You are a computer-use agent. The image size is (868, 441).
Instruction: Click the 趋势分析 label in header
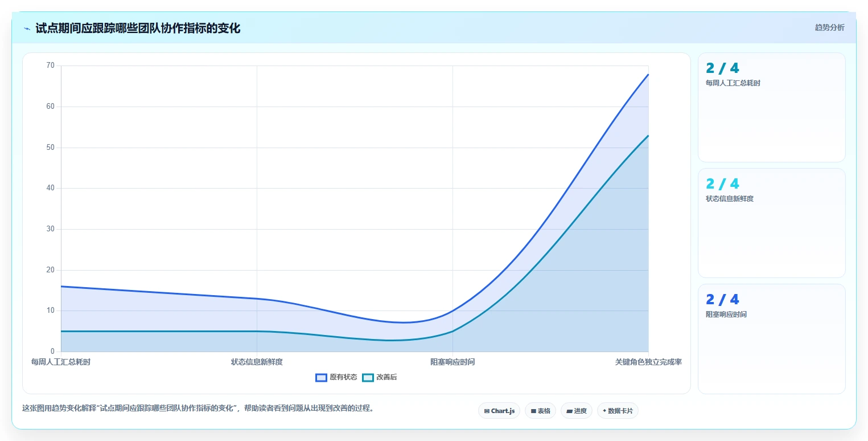[829, 27]
